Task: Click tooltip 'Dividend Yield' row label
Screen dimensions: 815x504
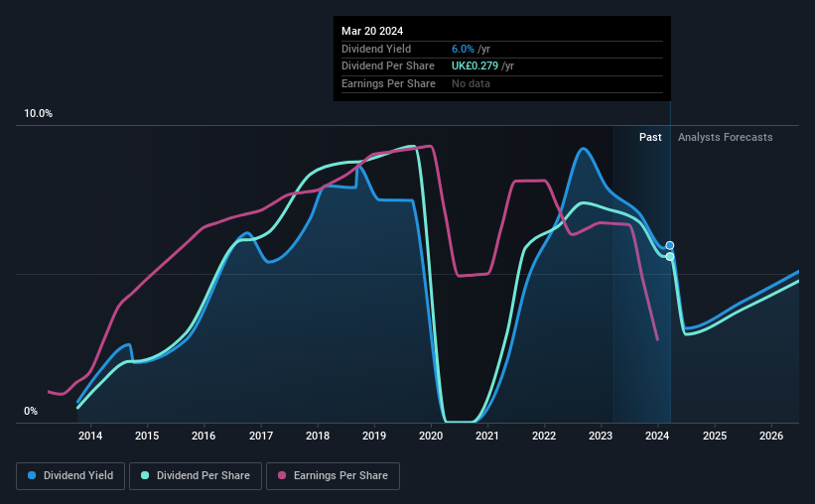Action: click(x=376, y=49)
